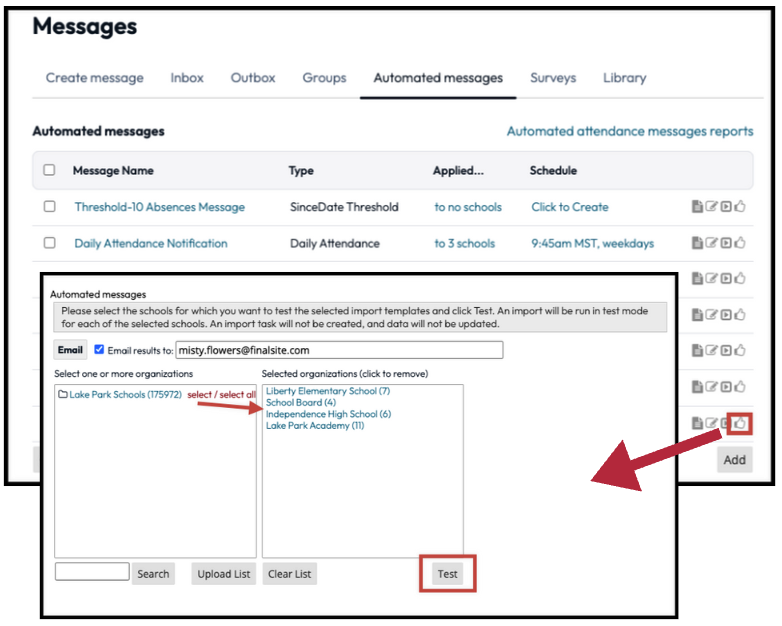The height and width of the screenshot is (626, 782).
Task: Toggle the select-all checkbox in the table header
Action: (49, 171)
